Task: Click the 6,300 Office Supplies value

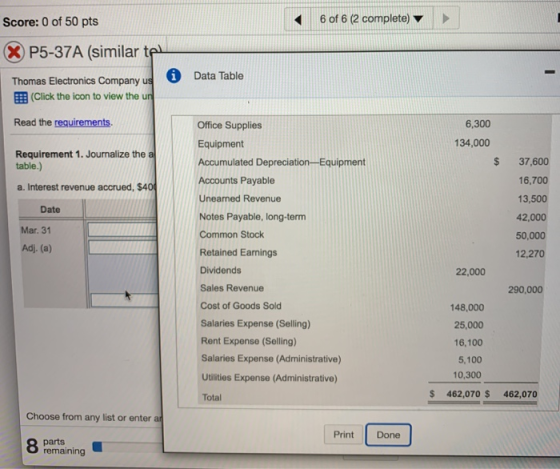Action: tap(478, 124)
